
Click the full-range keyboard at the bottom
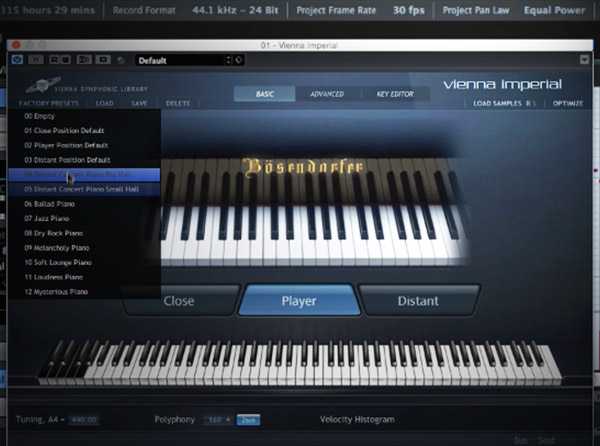(300, 363)
